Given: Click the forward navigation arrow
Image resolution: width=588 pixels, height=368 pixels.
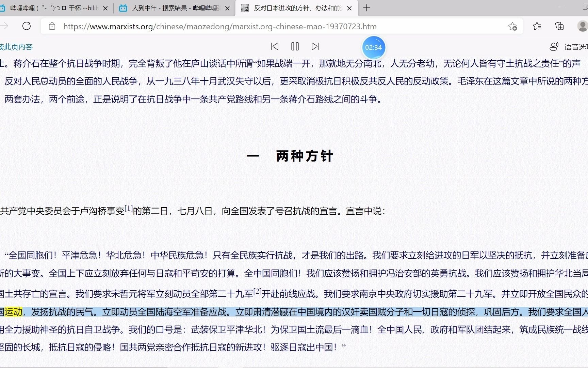Looking at the screenshot, I should [x=4, y=26].
